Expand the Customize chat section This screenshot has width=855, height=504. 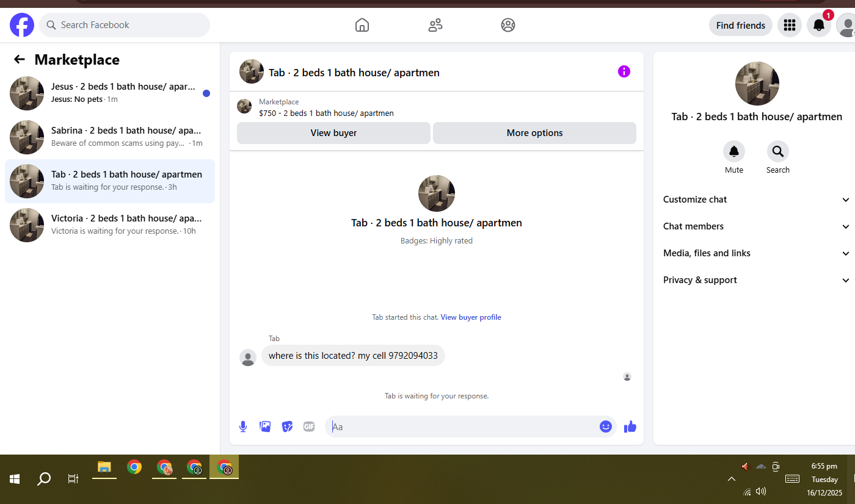tap(756, 200)
